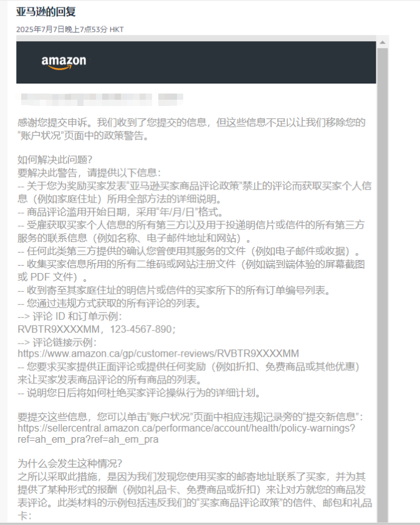This screenshot has width=420, height=525.
Task: Click the 说明您日后将如何杜绝 detailed plan bullet
Action: (140, 393)
